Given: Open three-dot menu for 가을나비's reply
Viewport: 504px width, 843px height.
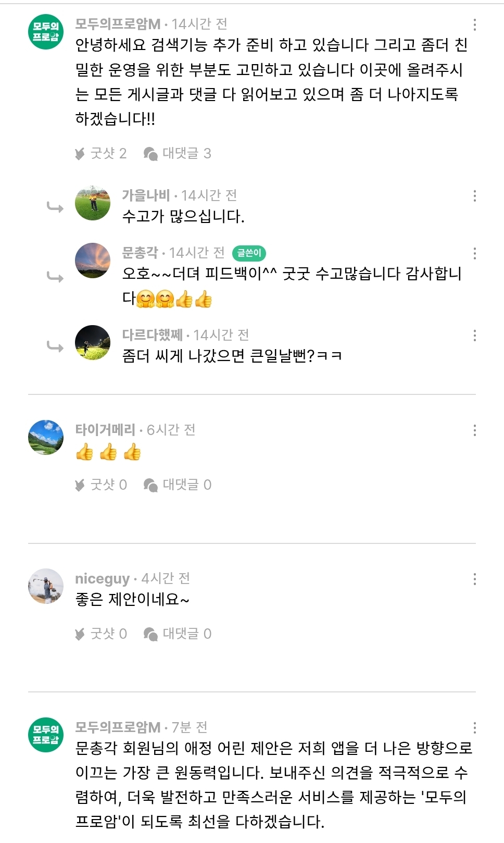Looking at the screenshot, I should 474,196.
